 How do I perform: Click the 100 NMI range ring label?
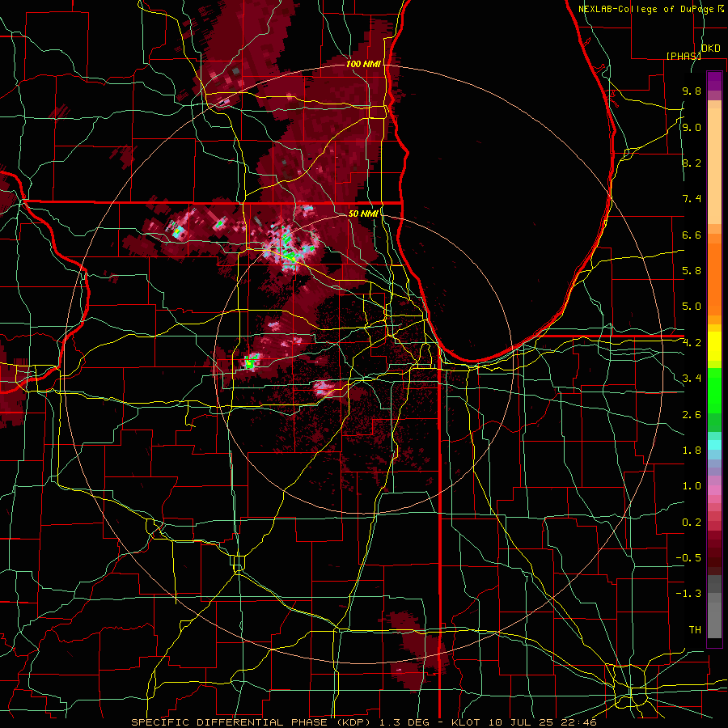click(363, 64)
